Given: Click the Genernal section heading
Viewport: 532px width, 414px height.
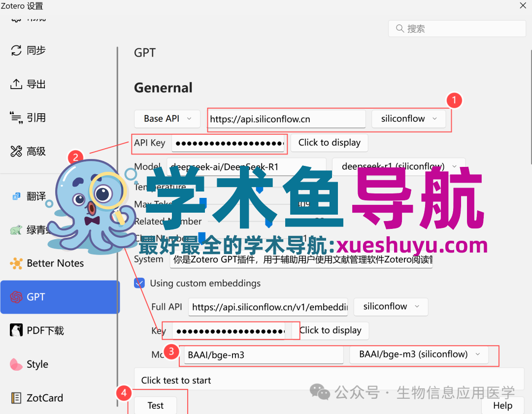Looking at the screenshot, I should (163, 88).
